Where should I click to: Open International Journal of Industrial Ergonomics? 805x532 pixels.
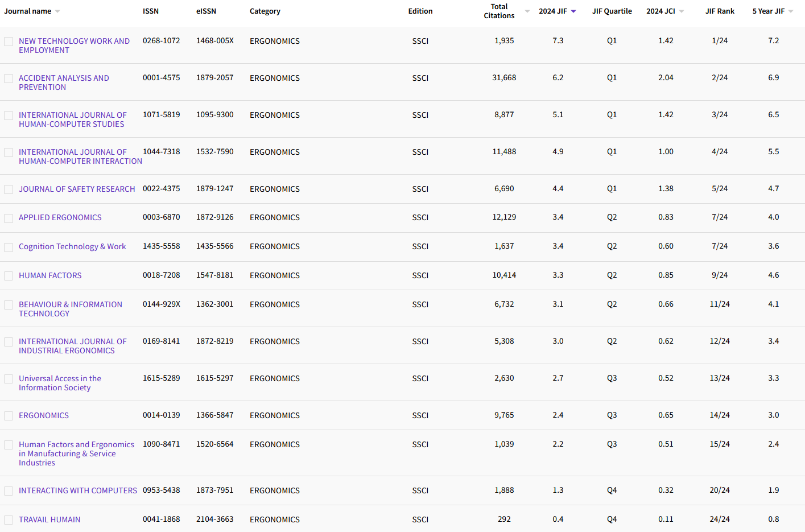tap(73, 346)
